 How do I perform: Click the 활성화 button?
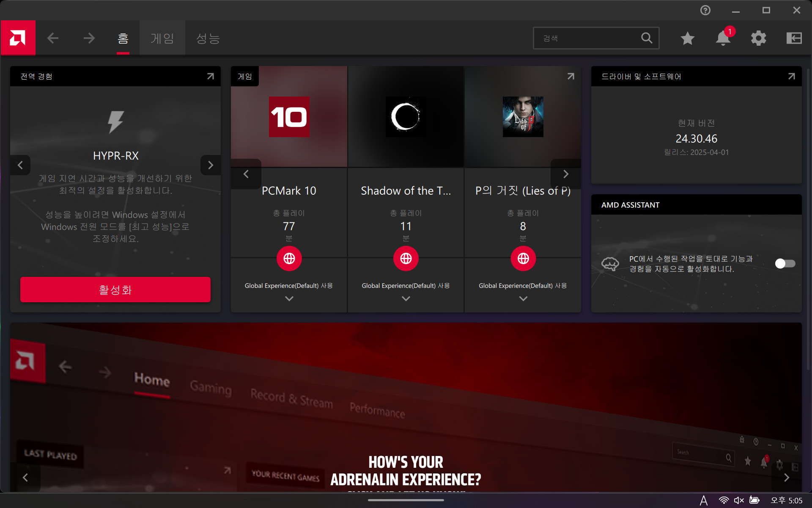115,290
